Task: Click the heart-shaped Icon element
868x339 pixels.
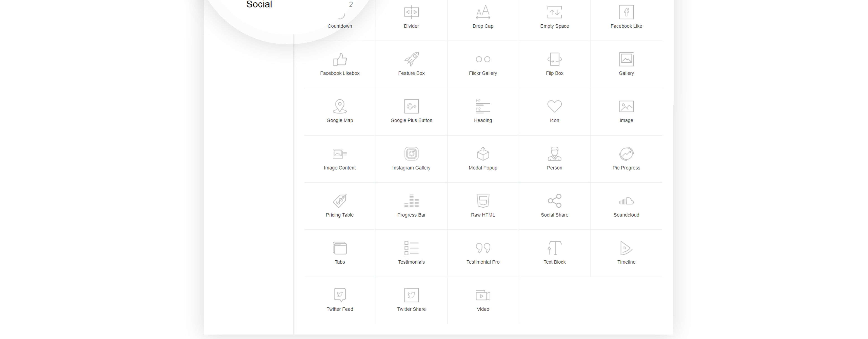Action: point(554,106)
